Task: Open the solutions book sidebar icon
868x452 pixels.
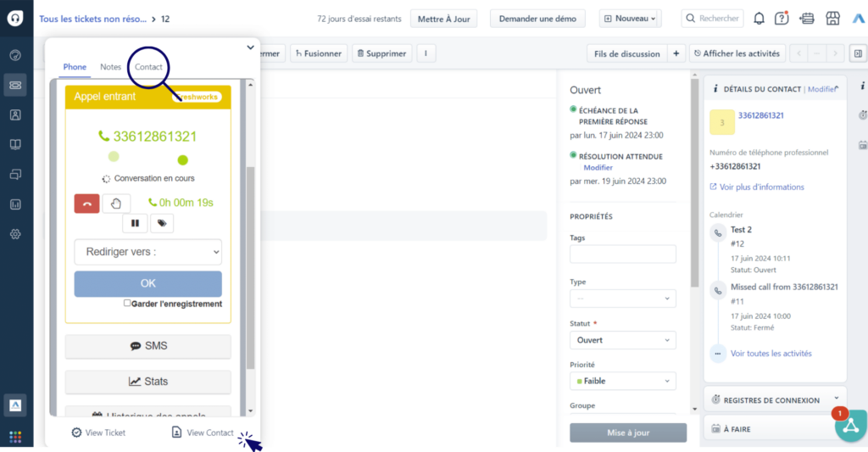Action: [15, 144]
